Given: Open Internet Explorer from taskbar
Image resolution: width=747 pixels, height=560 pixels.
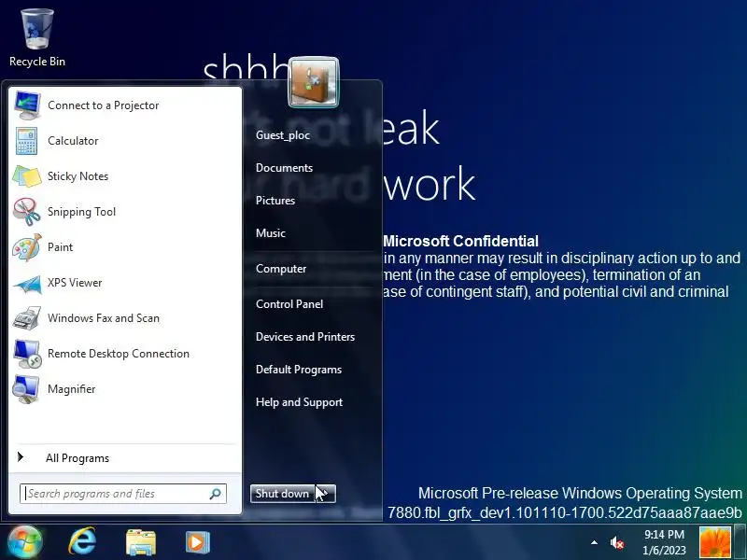Looking at the screenshot, I should 82,542.
